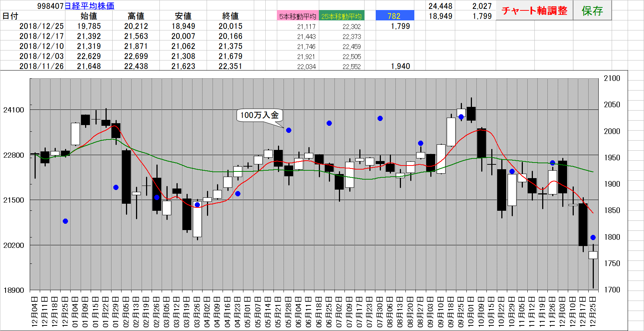
Task: Select the high price 22,699
Action: tap(136, 56)
